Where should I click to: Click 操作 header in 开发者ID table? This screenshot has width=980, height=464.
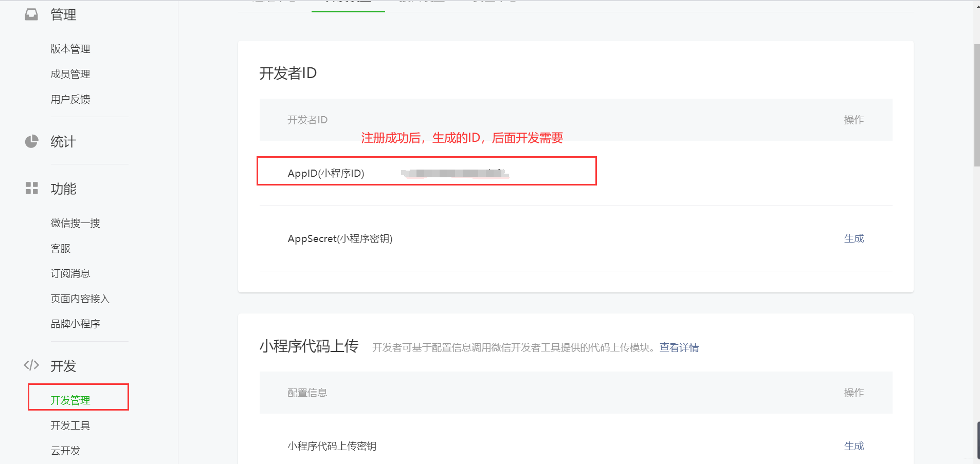pyautogui.click(x=854, y=120)
